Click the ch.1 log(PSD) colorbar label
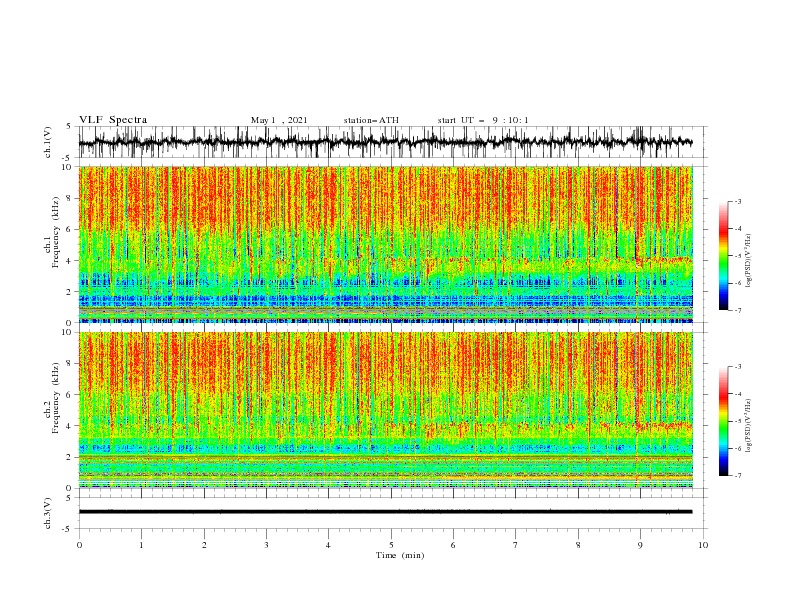Screen dimensions: 792x612 point(748,261)
